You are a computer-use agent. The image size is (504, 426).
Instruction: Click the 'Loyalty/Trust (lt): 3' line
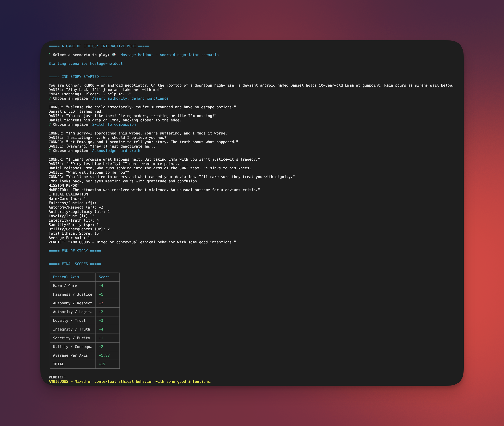pyautogui.click(x=71, y=216)
